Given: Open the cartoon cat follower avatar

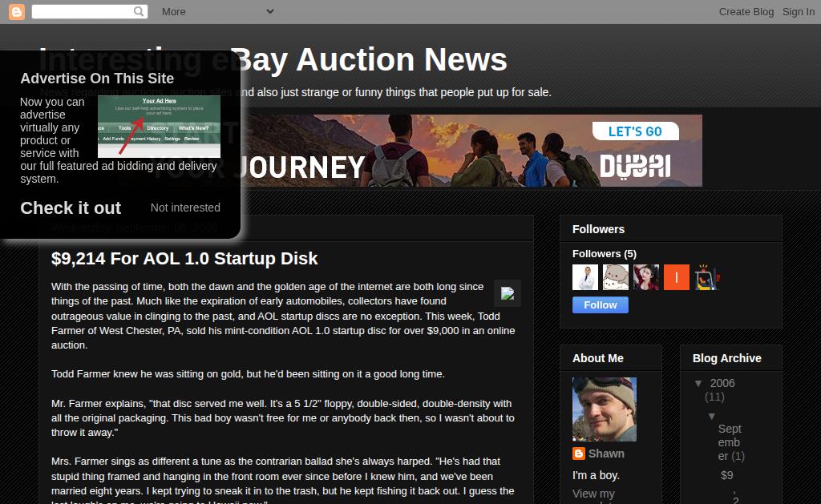Looking at the screenshot, I should click(x=615, y=277).
